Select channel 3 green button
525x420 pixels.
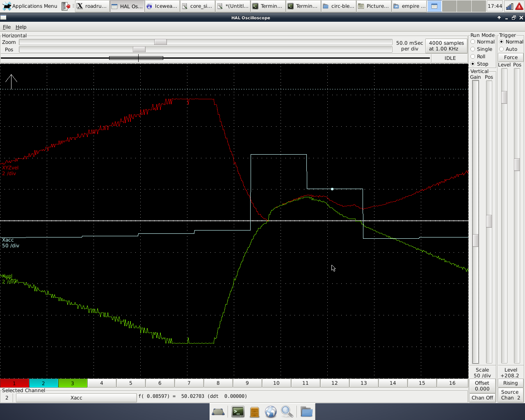click(73, 383)
